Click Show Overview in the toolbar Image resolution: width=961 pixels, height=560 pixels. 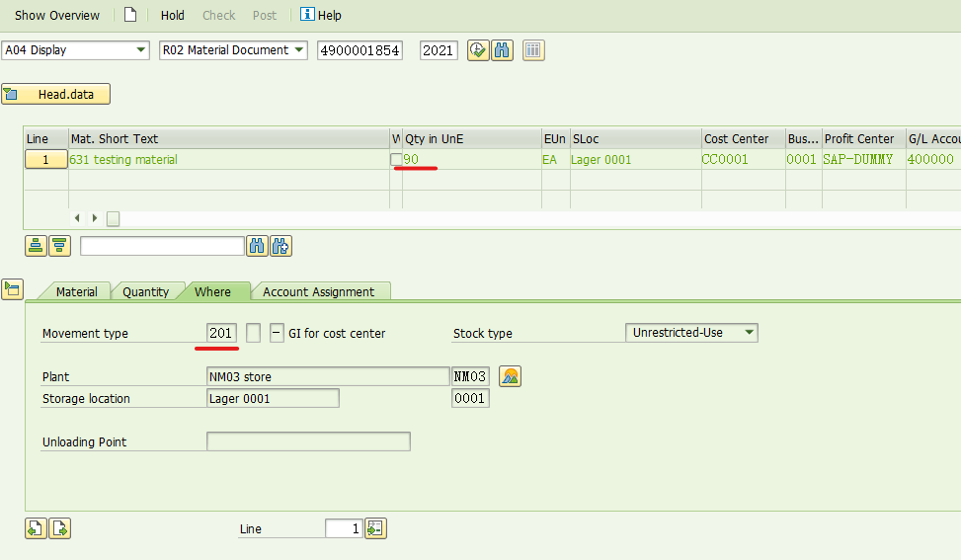(x=57, y=16)
